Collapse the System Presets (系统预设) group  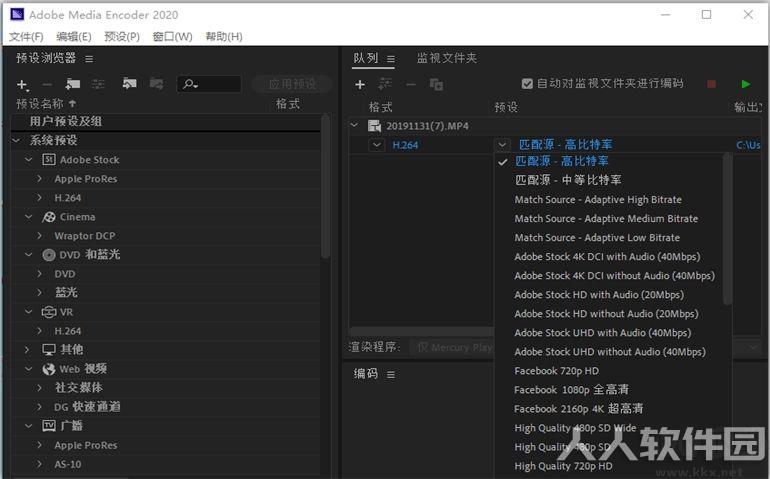[x=16, y=141]
